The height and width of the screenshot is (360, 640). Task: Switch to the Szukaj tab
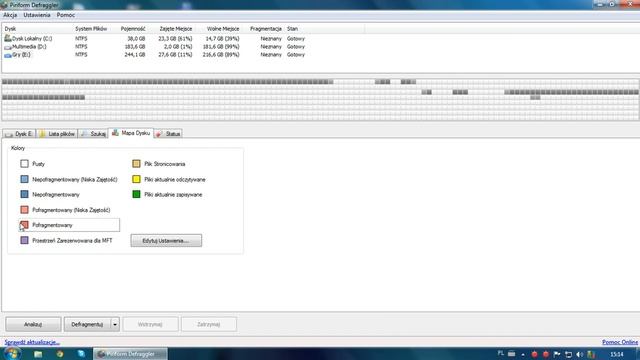[x=93, y=134]
